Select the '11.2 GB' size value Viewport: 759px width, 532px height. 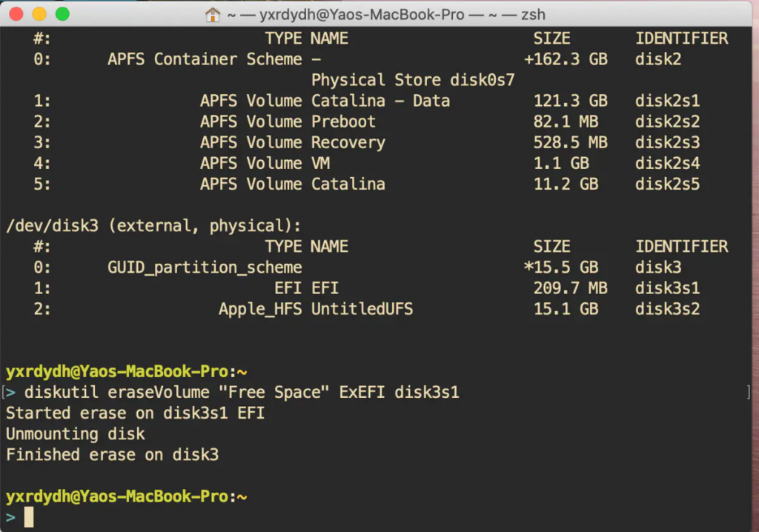(566, 184)
